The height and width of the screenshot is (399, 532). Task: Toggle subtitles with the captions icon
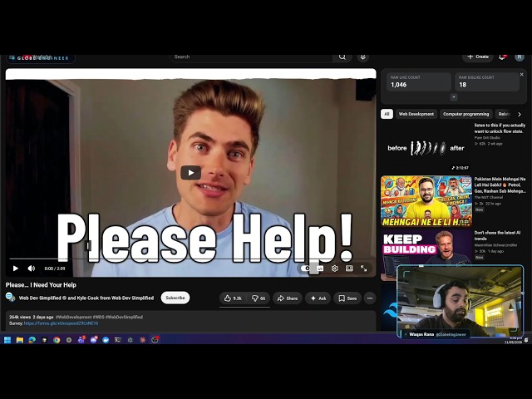(x=319, y=268)
